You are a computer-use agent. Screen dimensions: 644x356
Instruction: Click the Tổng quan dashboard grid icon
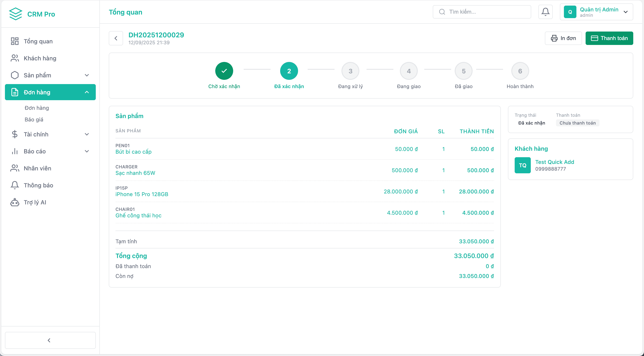pyautogui.click(x=15, y=41)
